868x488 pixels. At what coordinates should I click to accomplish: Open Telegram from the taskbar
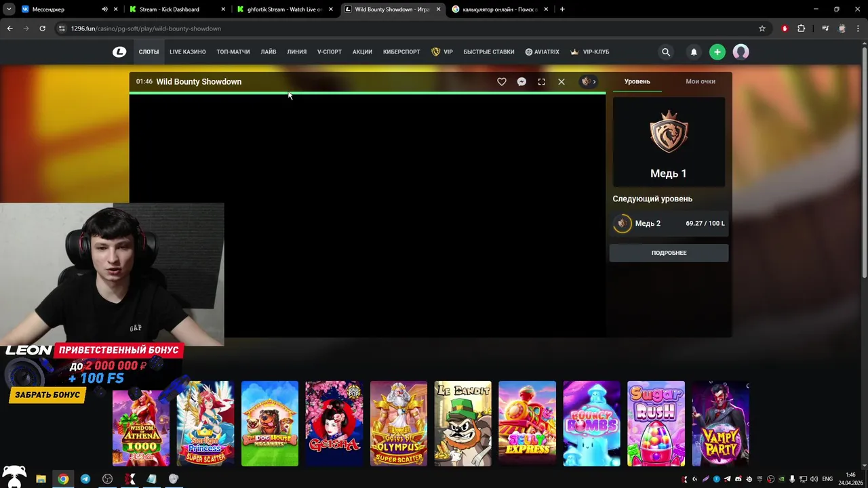pos(85,479)
